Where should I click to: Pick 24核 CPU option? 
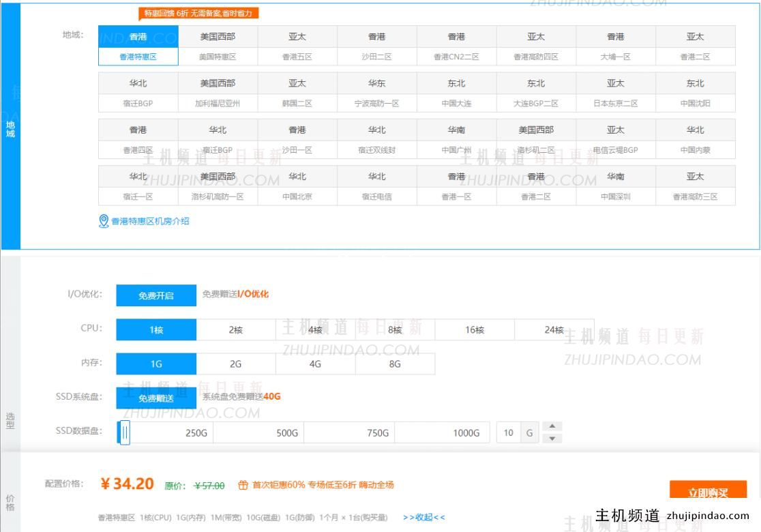(554, 329)
